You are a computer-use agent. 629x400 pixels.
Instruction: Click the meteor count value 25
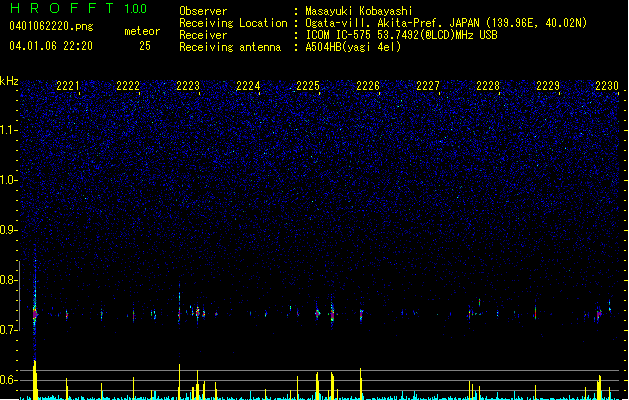coord(145,46)
